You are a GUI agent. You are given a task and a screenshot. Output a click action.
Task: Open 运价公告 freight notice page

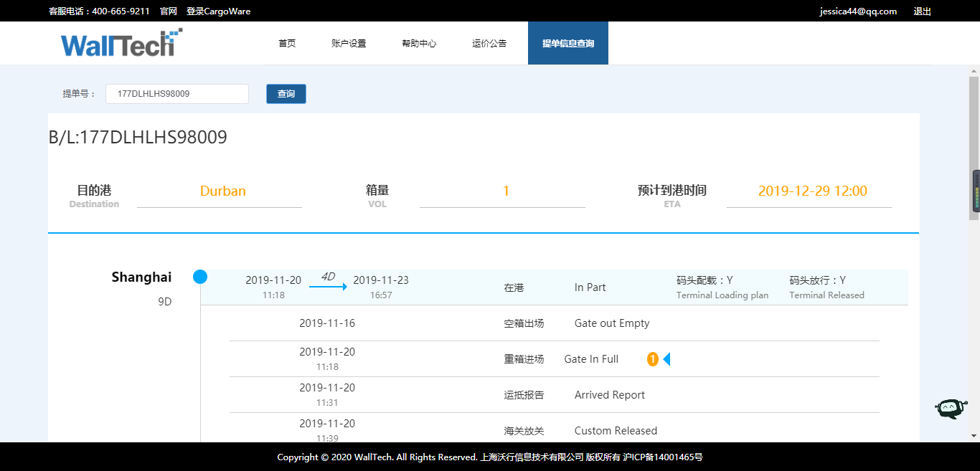coord(489,44)
